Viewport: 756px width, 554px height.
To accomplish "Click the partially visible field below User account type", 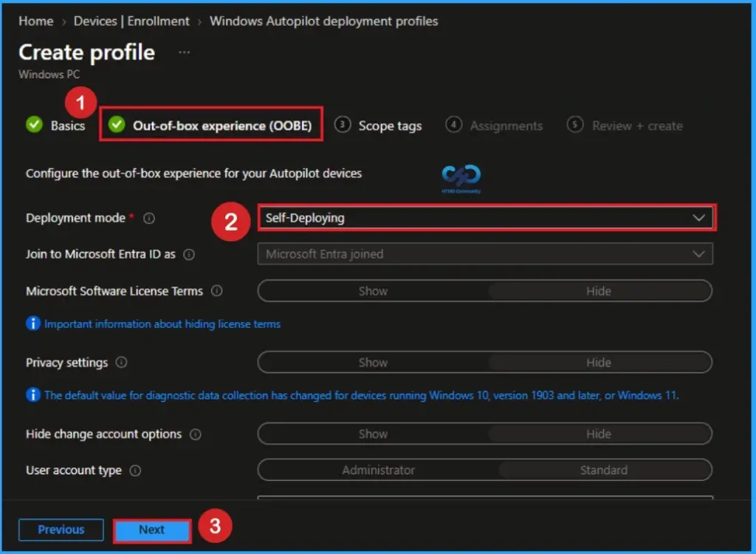I will pyautogui.click(x=485, y=497).
